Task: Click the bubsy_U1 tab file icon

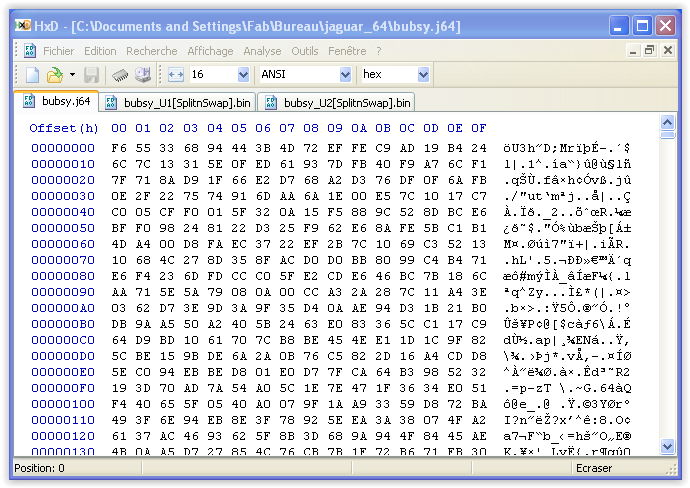Action: click(x=111, y=103)
